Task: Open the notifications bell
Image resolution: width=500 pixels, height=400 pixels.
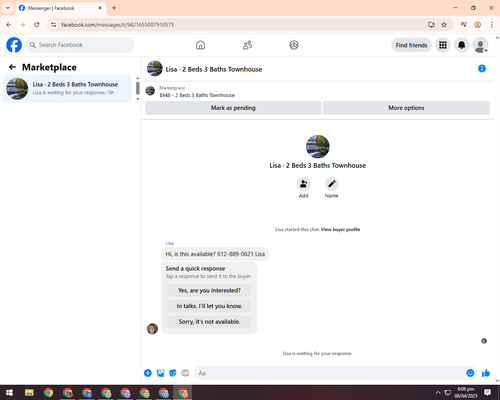Action: (461, 45)
